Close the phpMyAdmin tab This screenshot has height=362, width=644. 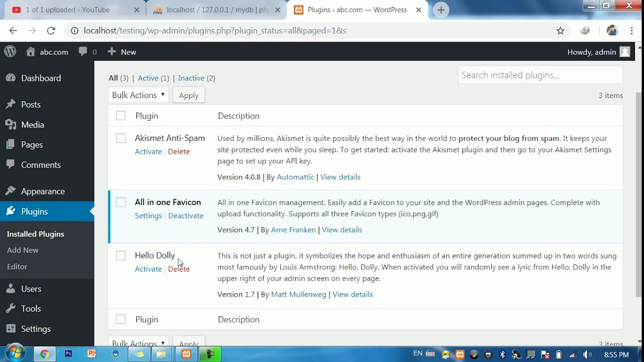click(x=277, y=10)
